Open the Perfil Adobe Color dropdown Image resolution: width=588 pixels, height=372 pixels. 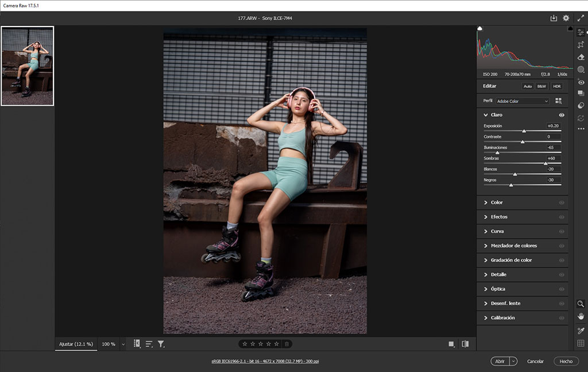click(x=522, y=101)
